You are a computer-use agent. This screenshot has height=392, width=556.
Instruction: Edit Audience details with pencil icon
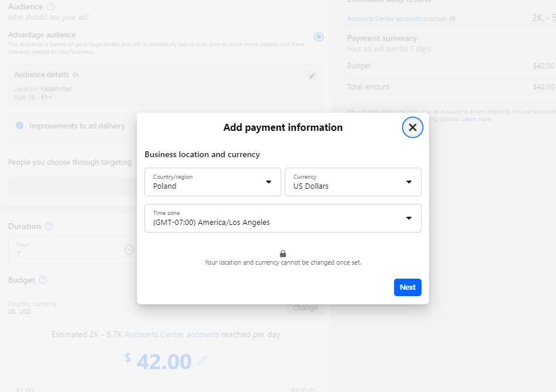click(x=312, y=76)
